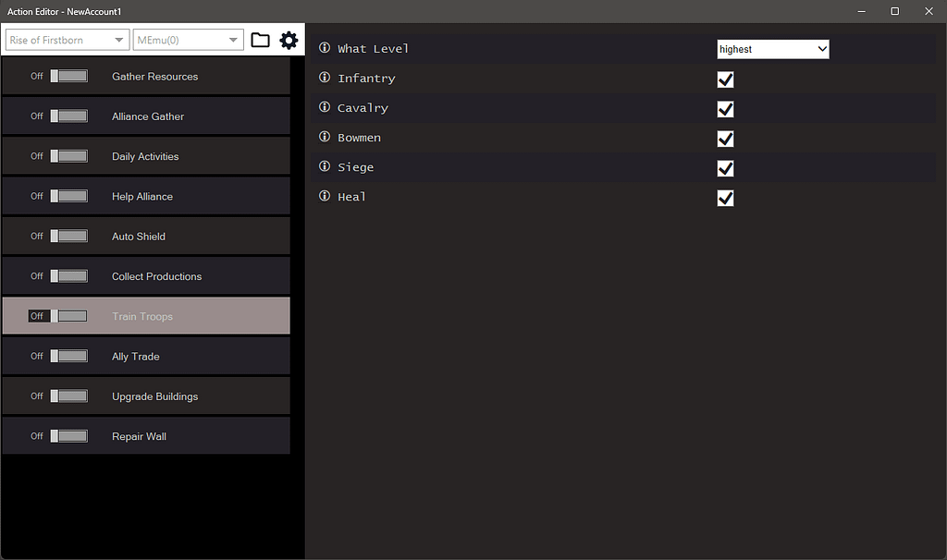Open the folder browser icon
The width and height of the screenshot is (947, 560).
260,40
